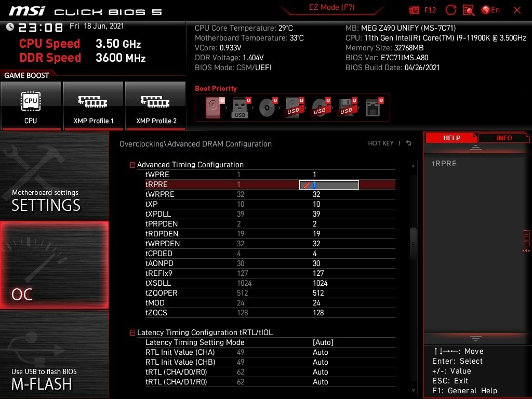Screen dimensions: 532x399
Task: Switch to the INFO tab
Action: [x=504, y=138]
